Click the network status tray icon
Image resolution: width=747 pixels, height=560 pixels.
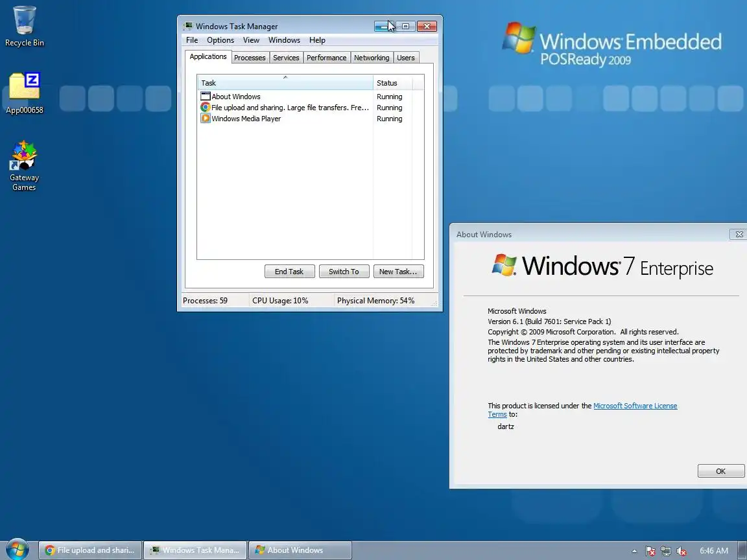point(665,551)
